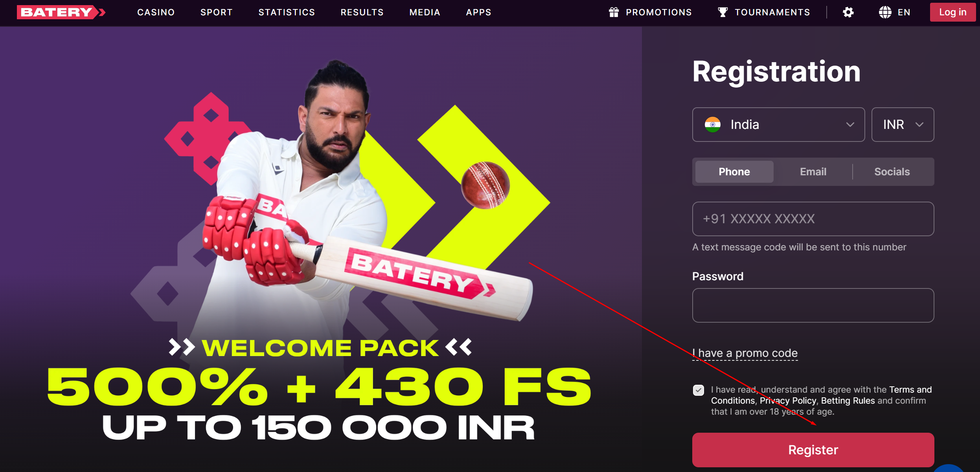
Task: Click the globe language icon
Action: pyautogui.click(x=885, y=12)
